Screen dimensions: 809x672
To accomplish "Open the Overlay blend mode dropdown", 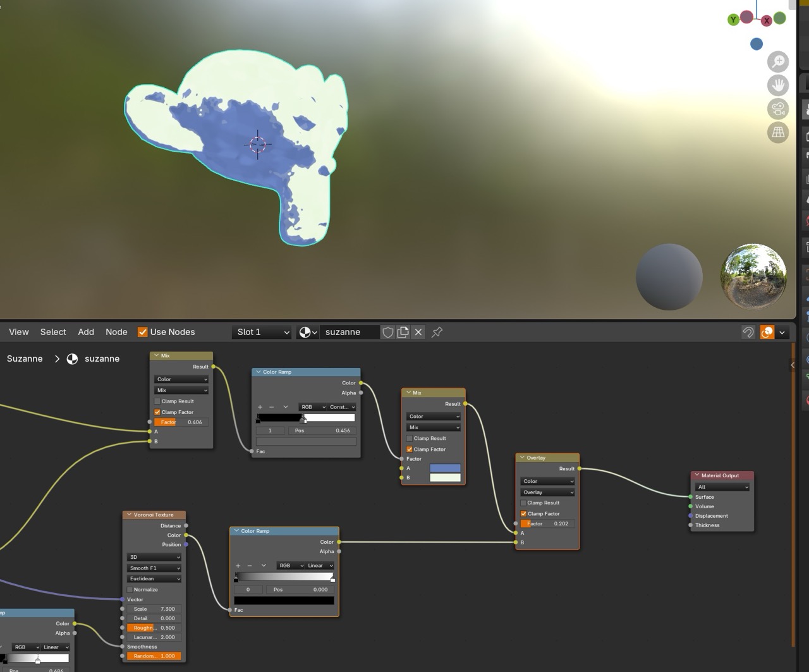I will tap(547, 492).
